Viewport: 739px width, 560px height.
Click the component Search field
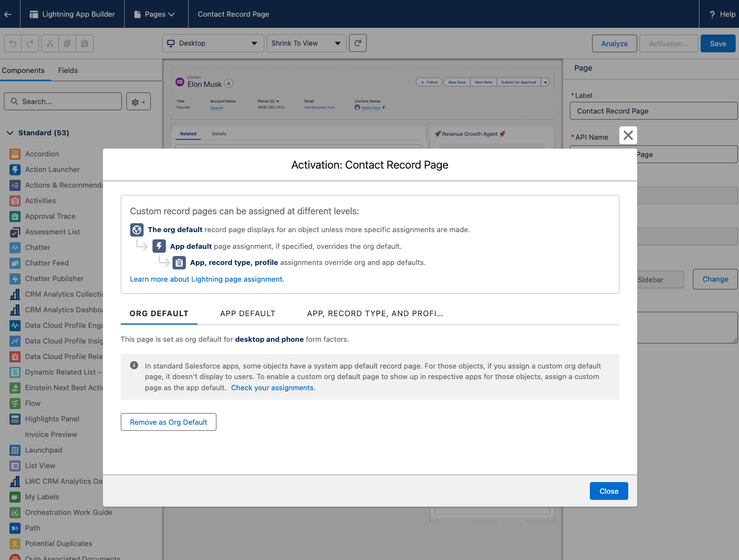point(62,101)
